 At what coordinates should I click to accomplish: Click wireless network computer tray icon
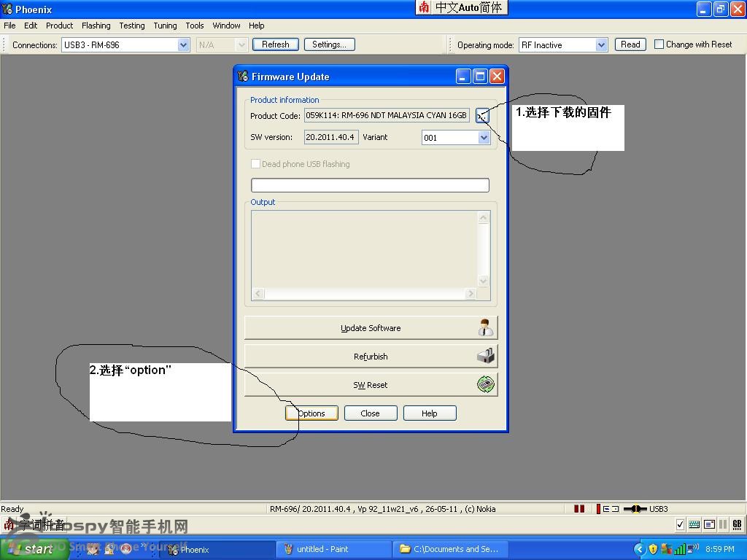[x=693, y=549]
